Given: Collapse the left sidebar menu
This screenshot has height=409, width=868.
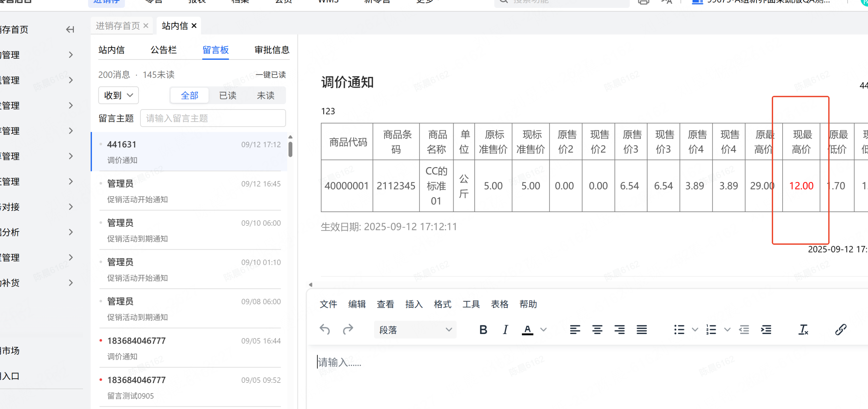Looking at the screenshot, I should click(70, 30).
